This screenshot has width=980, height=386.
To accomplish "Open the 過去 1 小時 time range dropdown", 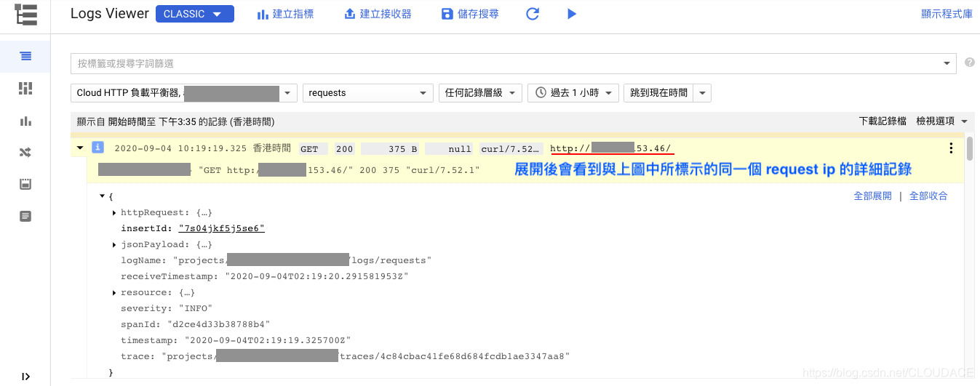I will pyautogui.click(x=573, y=92).
